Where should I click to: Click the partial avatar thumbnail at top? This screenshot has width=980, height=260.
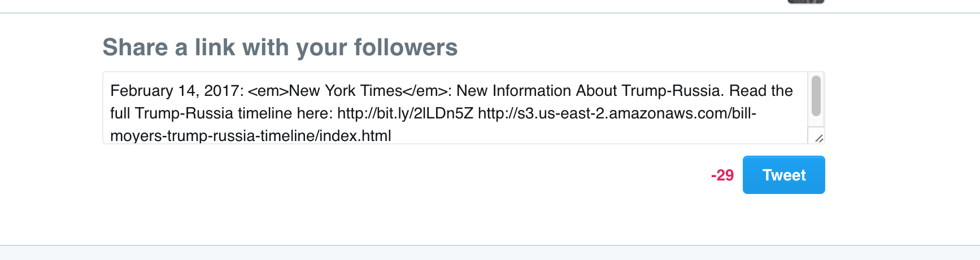pyautogui.click(x=805, y=2)
